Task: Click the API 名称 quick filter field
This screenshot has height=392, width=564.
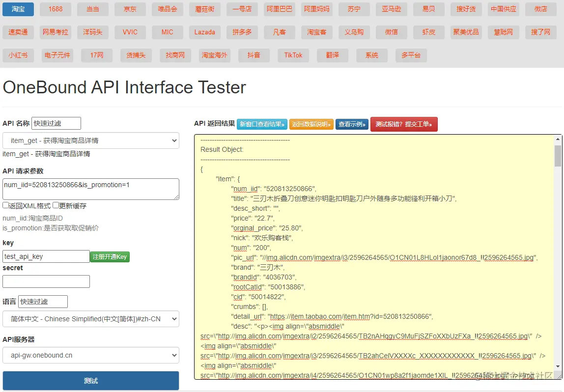Action: [56, 123]
